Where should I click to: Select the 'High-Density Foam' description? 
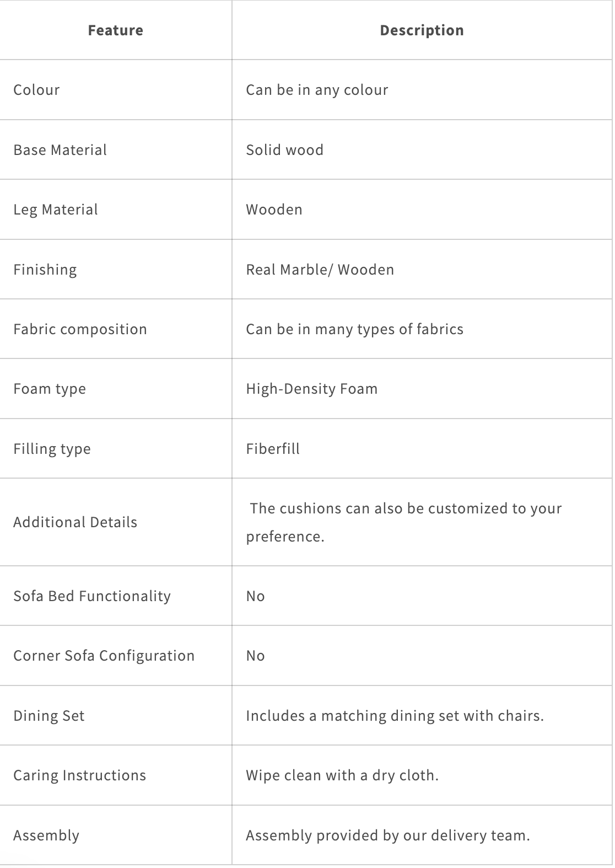[x=312, y=389]
